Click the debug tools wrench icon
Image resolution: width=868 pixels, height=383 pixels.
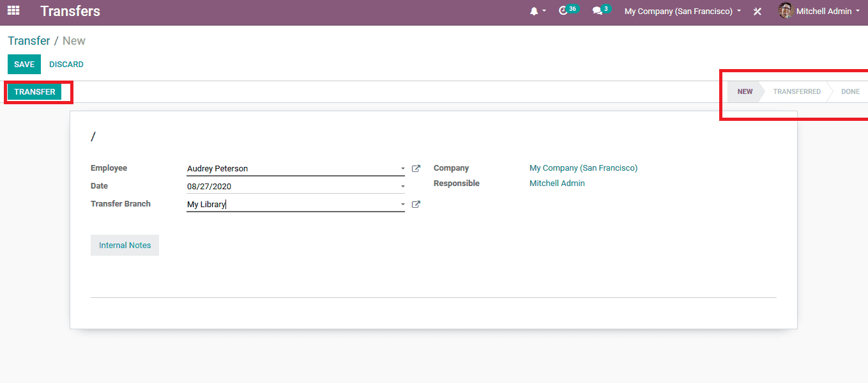click(x=758, y=11)
